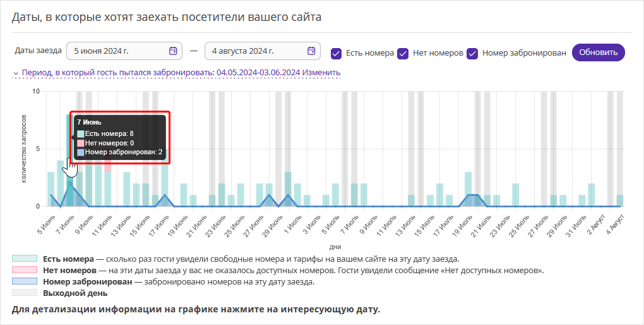Click the '4 Август' axis label

point(614,224)
